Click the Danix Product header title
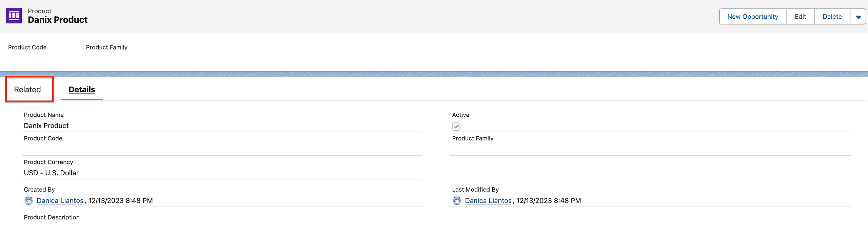 click(x=58, y=20)
